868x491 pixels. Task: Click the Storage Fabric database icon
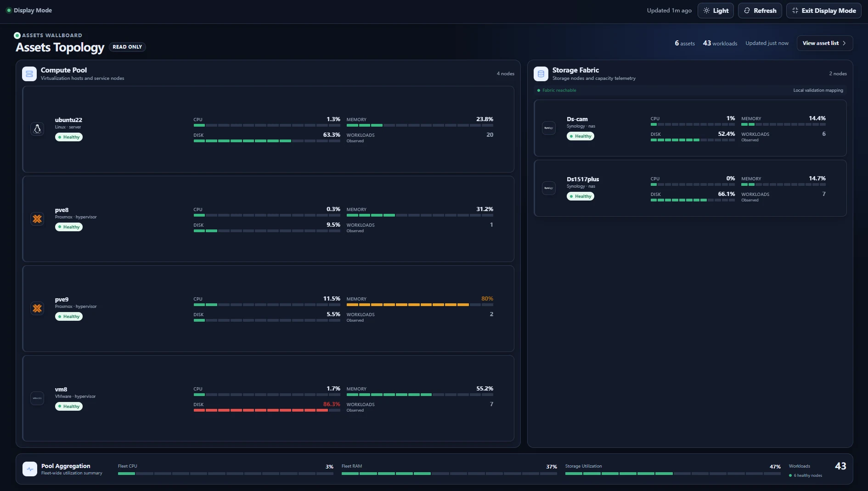(x=541, y=74)
